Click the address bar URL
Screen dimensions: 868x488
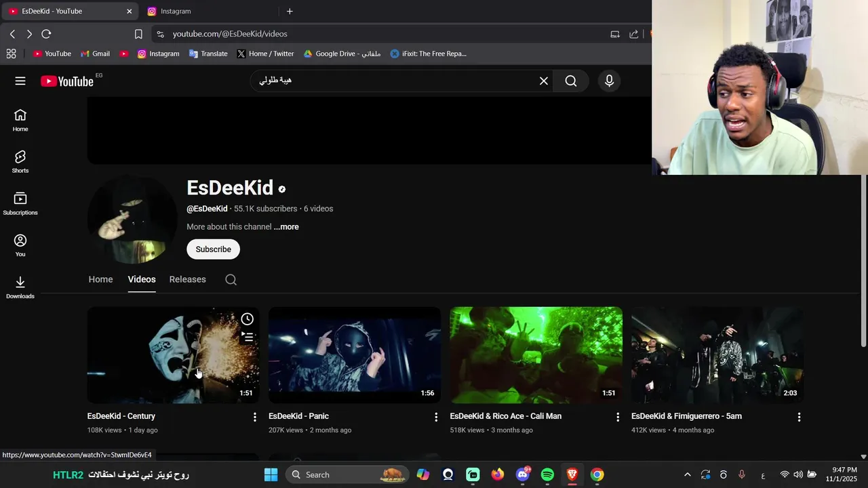tap(230, 34)
